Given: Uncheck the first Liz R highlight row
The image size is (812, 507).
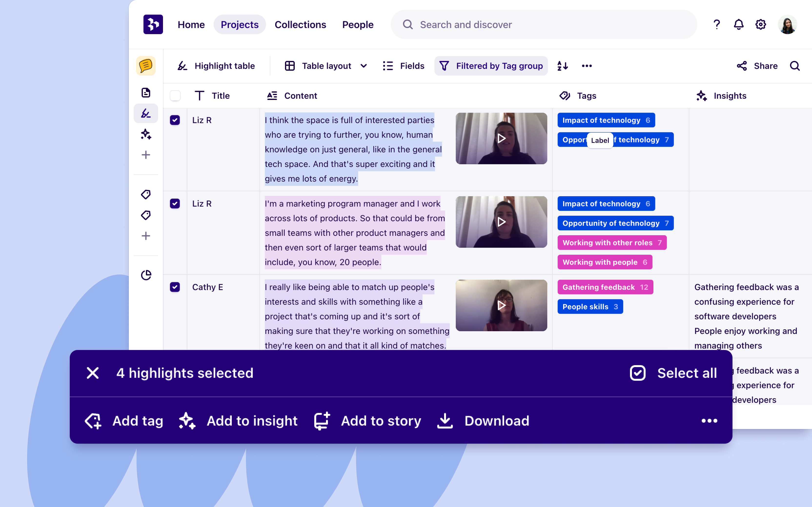Looking at the screenshot, I should 175,120.
